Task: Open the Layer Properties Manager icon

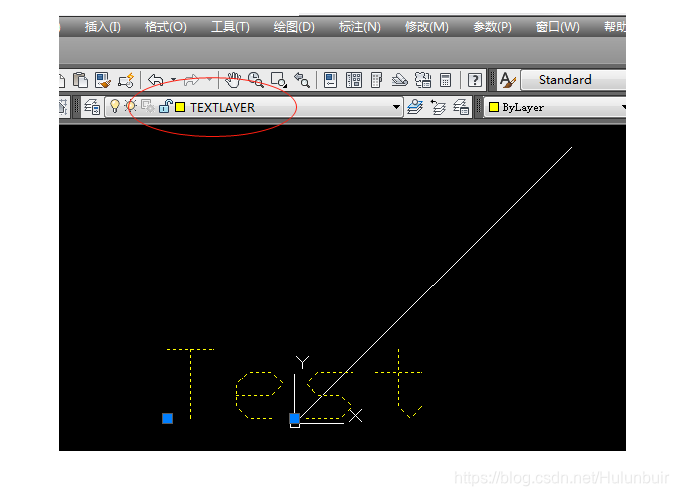Action: (92, 107)
